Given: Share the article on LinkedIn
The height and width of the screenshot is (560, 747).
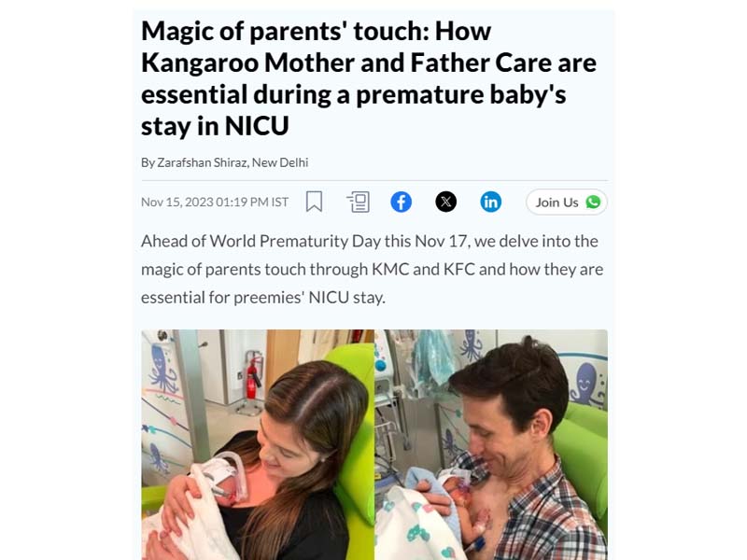Looking at the screenshot, I should tap(491, 202).
